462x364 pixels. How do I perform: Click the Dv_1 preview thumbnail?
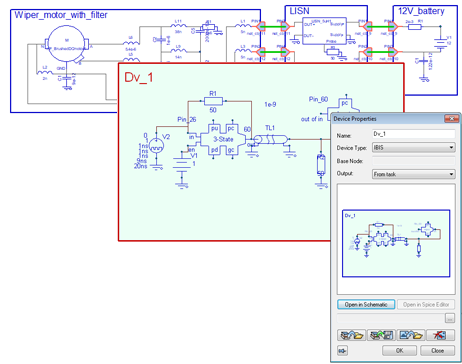pos(396,243)
